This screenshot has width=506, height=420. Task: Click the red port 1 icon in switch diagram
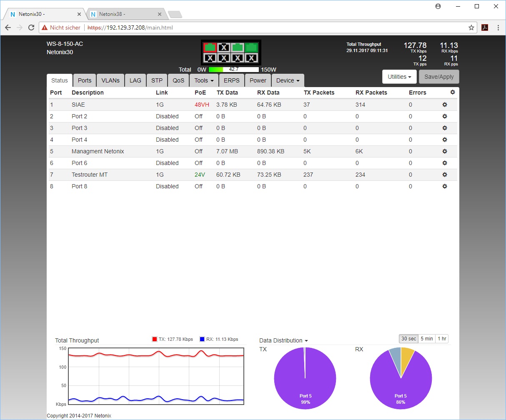click(210, 47)
